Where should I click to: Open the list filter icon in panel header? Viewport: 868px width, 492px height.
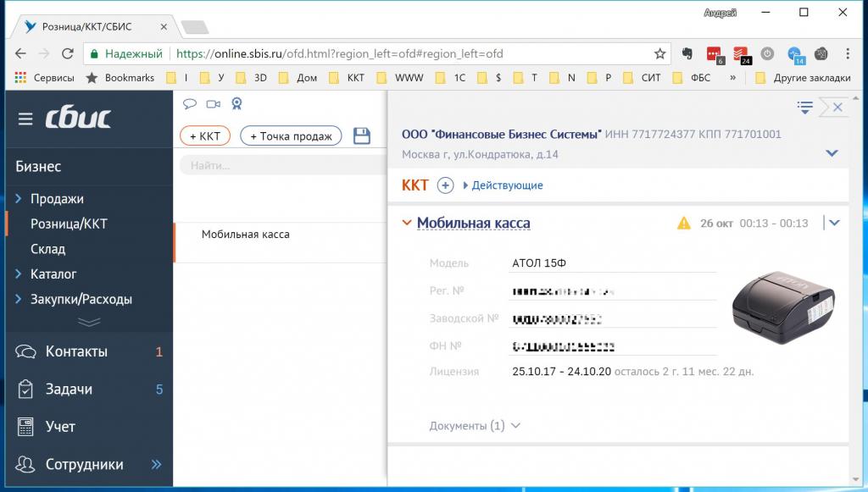(804, 107)
